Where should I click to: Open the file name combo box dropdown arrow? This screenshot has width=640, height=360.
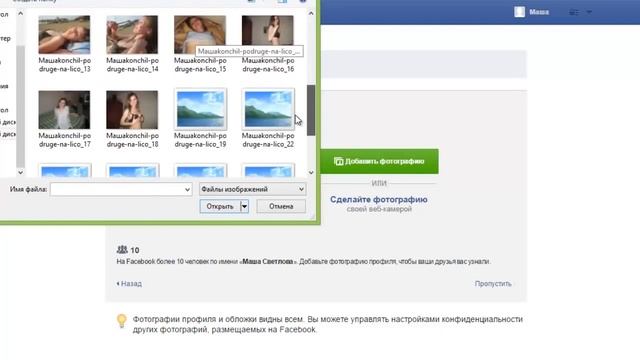[x=187, y=189]
